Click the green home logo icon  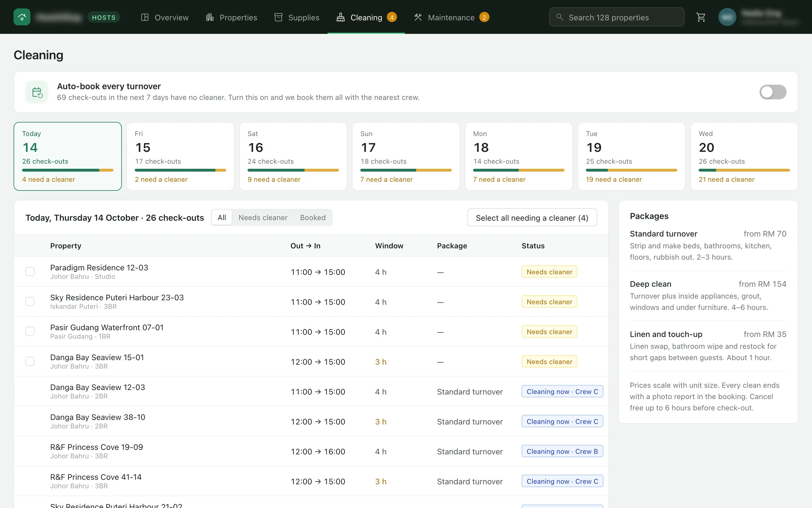pos(22,17)
